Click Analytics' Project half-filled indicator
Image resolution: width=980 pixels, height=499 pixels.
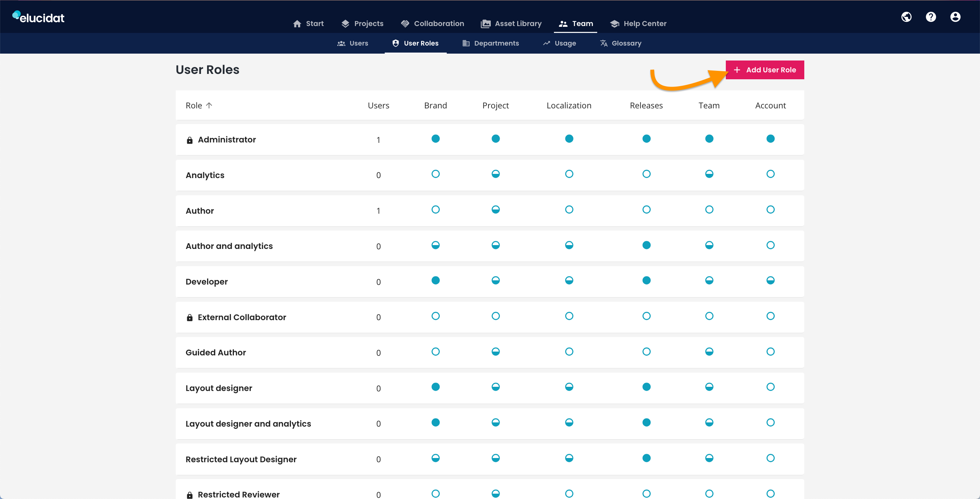click(x=495, y=174)
